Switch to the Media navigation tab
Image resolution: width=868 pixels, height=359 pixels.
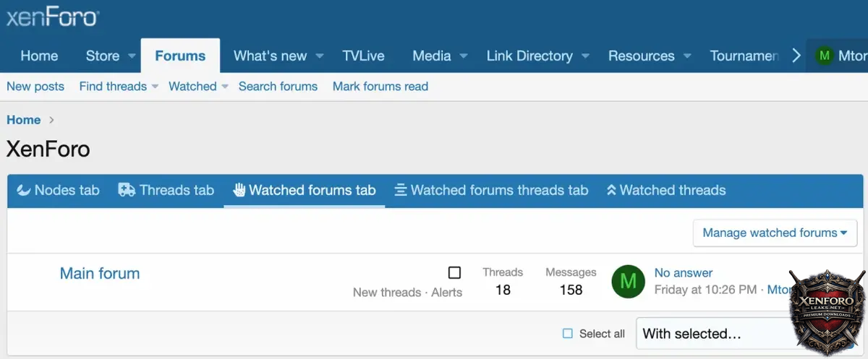pyautogui.click(x=431, y=56)
